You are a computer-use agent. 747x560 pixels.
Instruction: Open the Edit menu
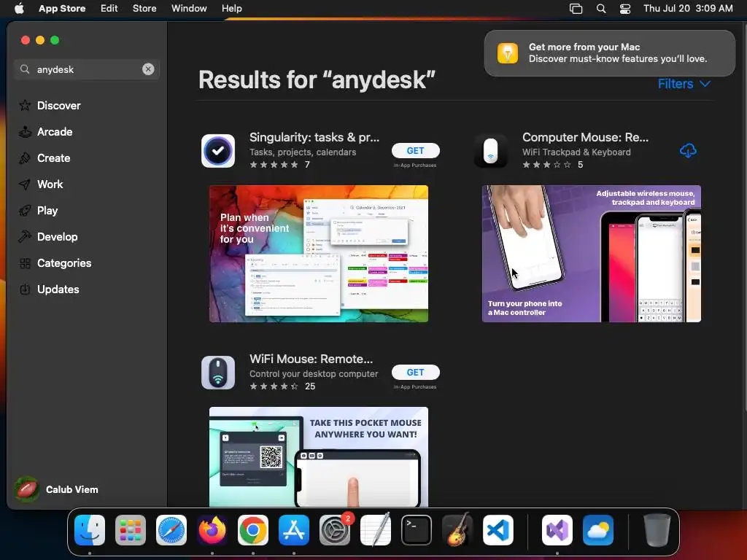coord(109,8)
